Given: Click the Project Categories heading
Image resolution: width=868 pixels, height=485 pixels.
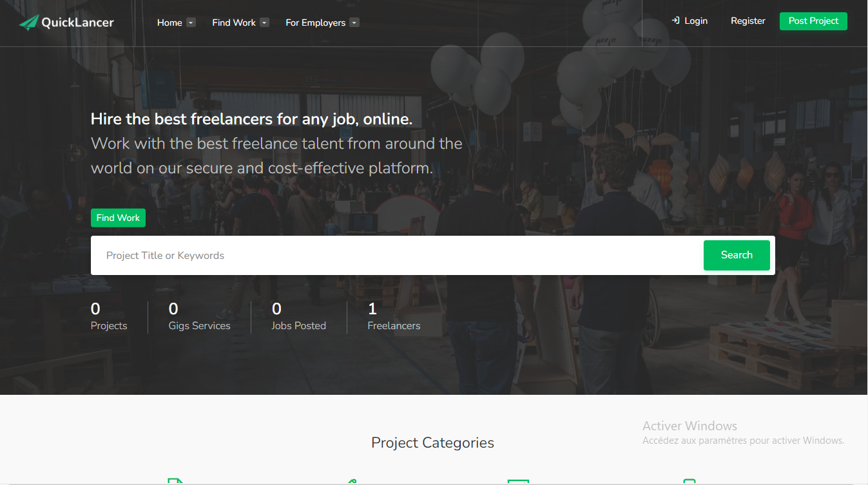Looking at the screenshot, I should tap(432, 442).
